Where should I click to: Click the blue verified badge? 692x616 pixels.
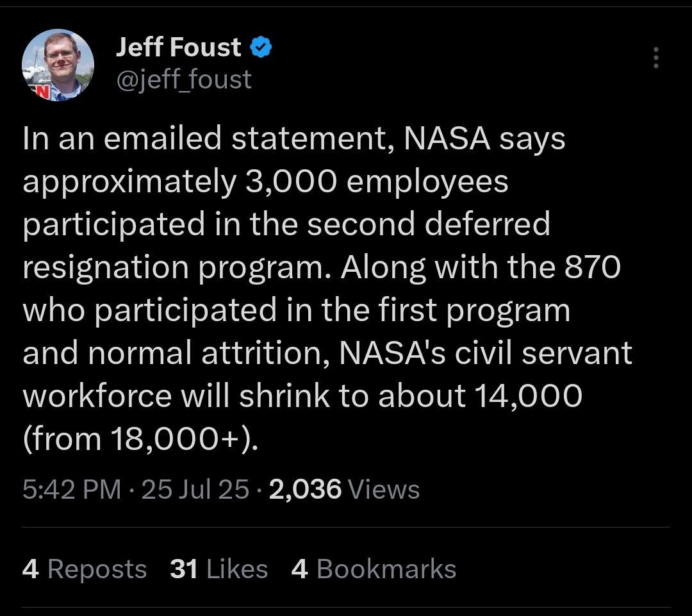[x=262, y=47]
